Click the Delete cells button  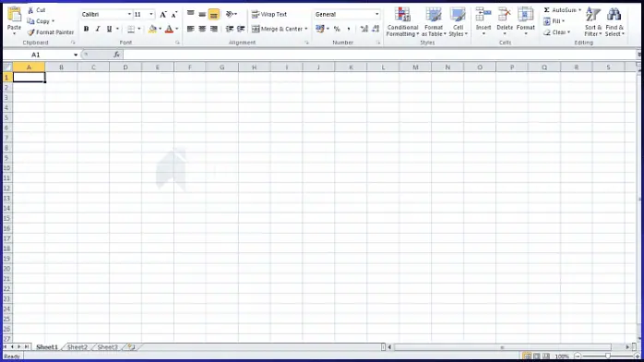(505, 20)
